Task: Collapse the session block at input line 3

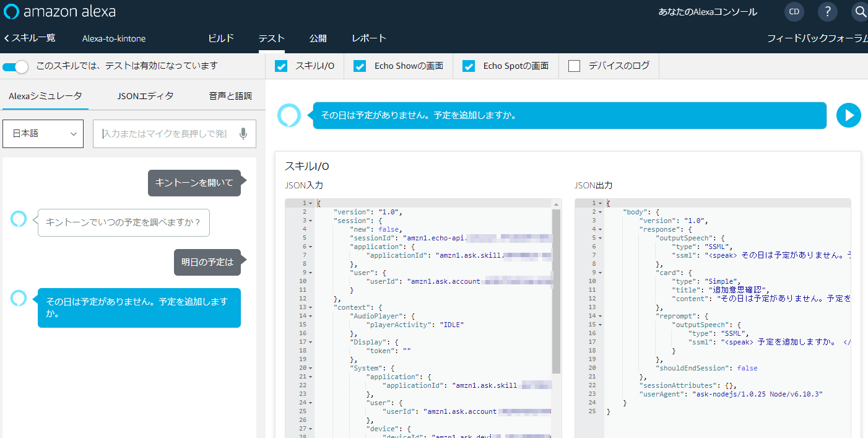Action: [x=310, y=221]
